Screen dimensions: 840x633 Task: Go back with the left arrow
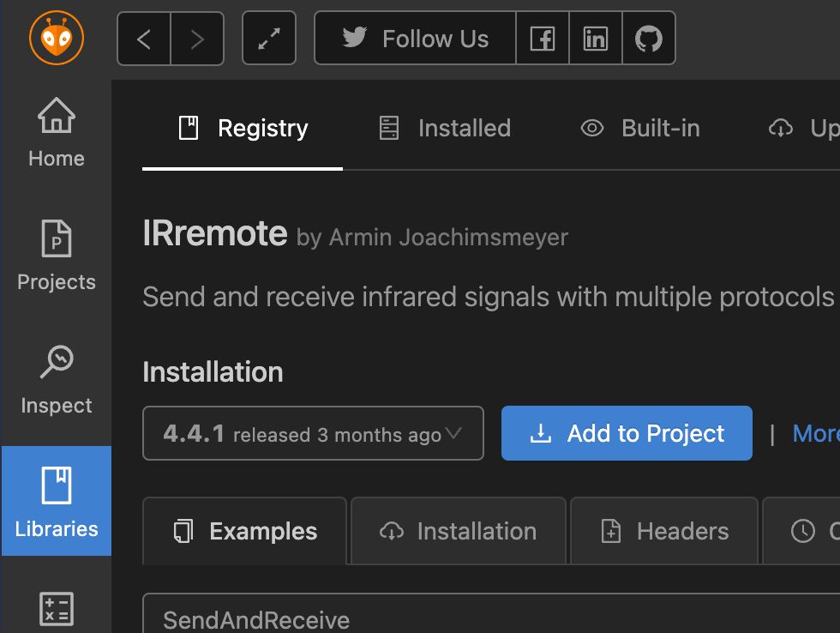click(x=144, y=39)
